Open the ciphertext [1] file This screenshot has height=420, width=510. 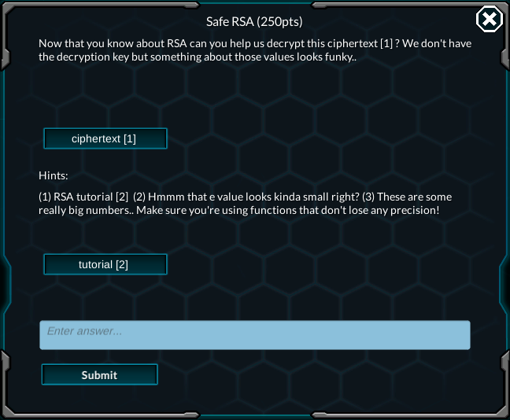[105, 138]
